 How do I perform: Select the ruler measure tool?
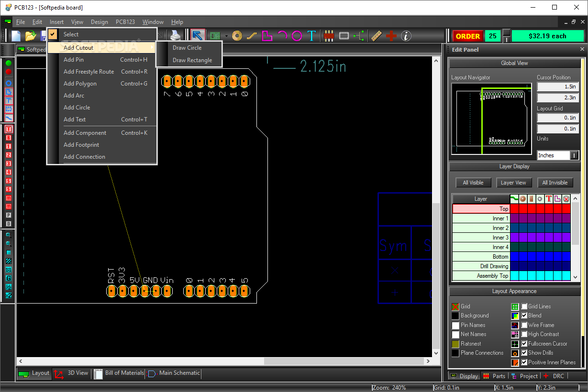377,35
